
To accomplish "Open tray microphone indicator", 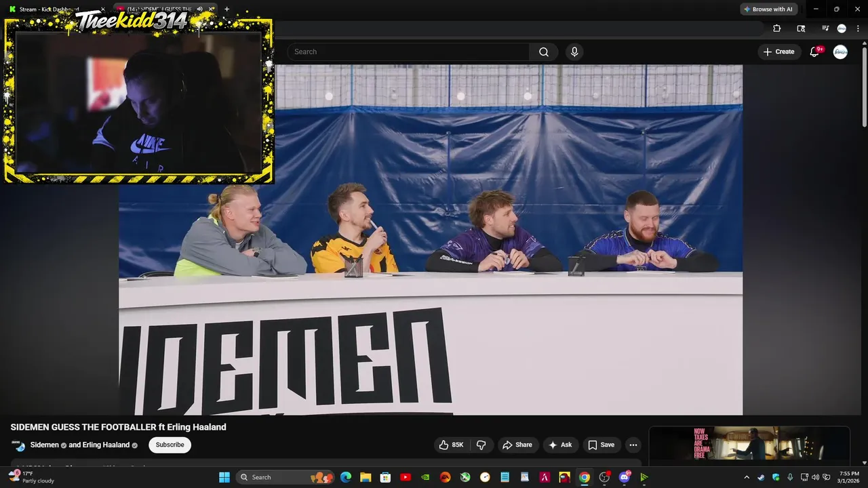I will click(790, 477).
